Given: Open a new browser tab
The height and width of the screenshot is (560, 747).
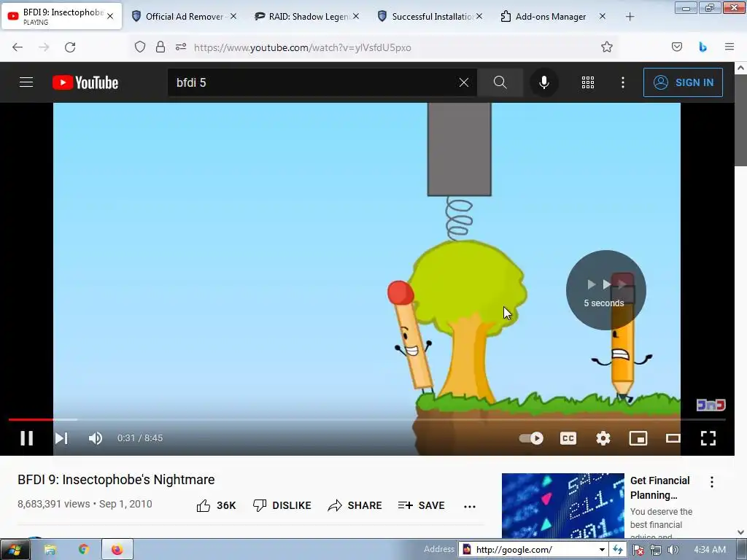Looking at the screenshot, I should [630, 17].
